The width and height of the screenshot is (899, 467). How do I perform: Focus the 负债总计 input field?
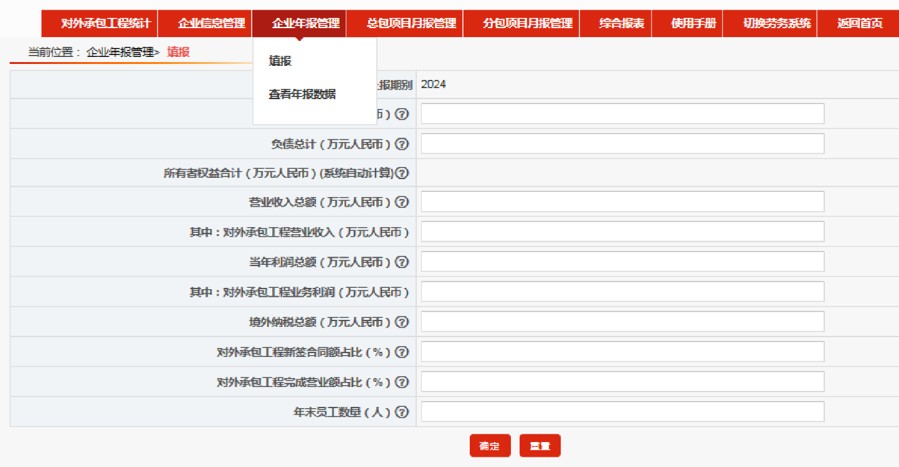coord(622,144)
